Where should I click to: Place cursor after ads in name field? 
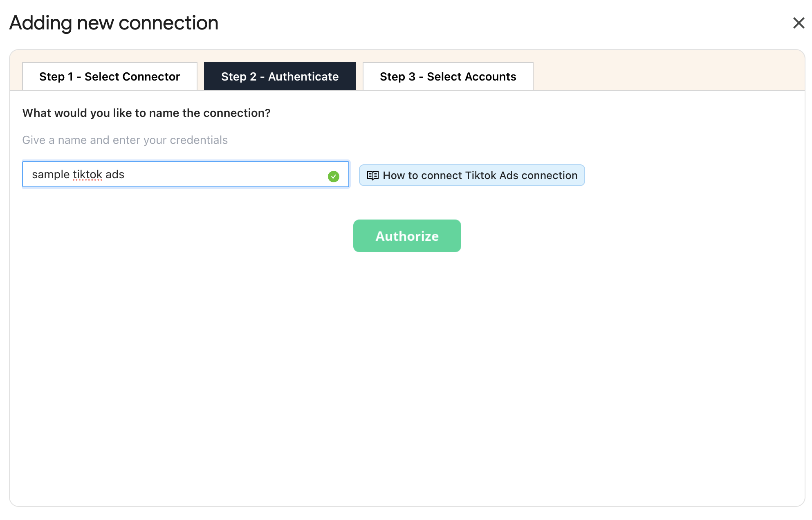pos(125,175)
